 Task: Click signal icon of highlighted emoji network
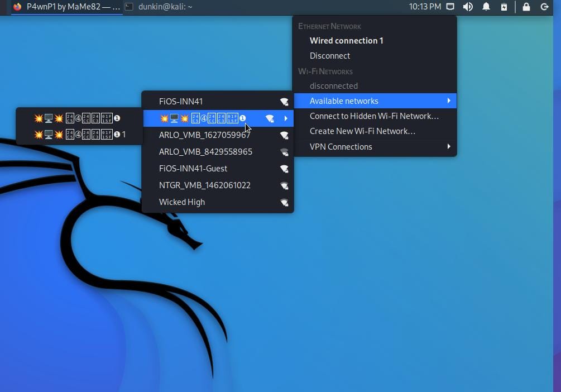[270, 118]
